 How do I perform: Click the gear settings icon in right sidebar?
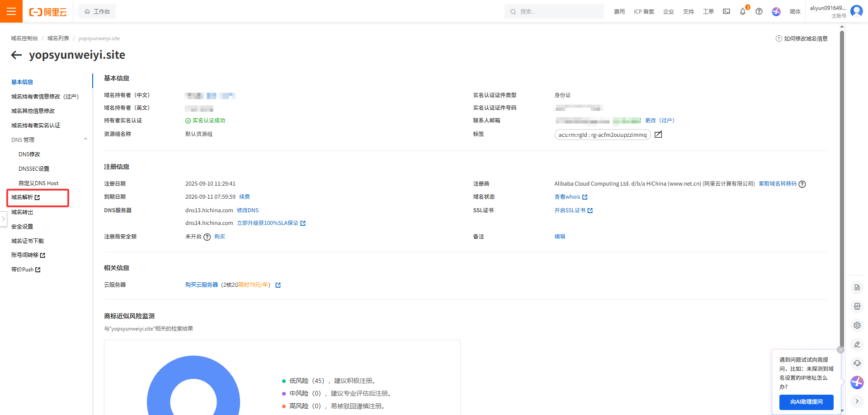coord(857,326)
